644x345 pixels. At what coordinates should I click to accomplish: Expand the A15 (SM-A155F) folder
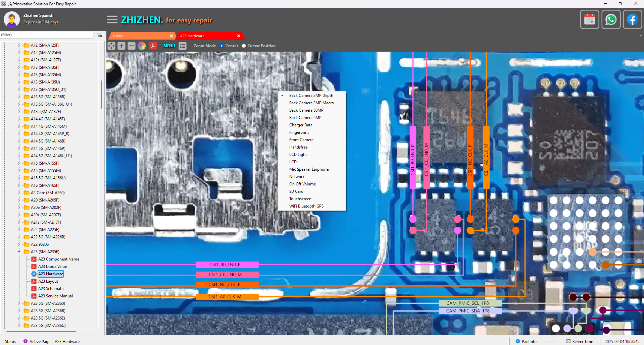point(19,163)
